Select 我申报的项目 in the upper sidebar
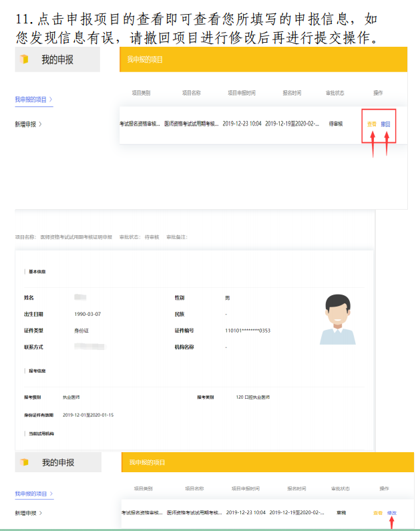The width and height of the screenshot is (420, 531). (31, 100)
